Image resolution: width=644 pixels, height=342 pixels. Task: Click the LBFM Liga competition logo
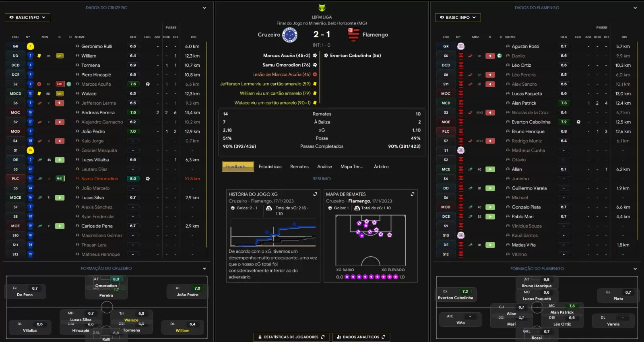click(322, 8)
